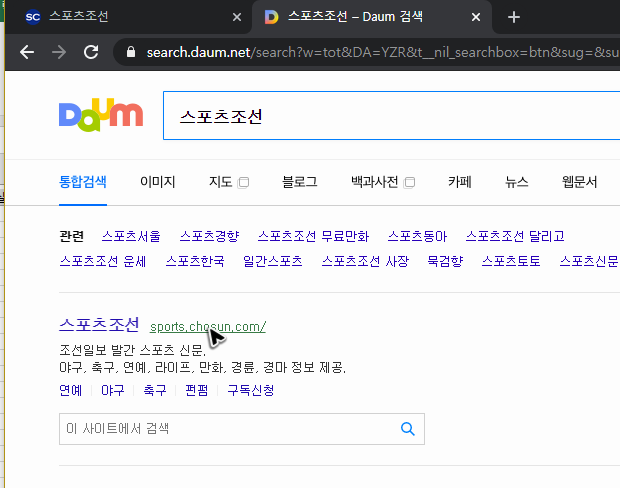The height and width of the screenshot is (488, 620).
Task: Click the address bar URL
Action: point(382,52)
